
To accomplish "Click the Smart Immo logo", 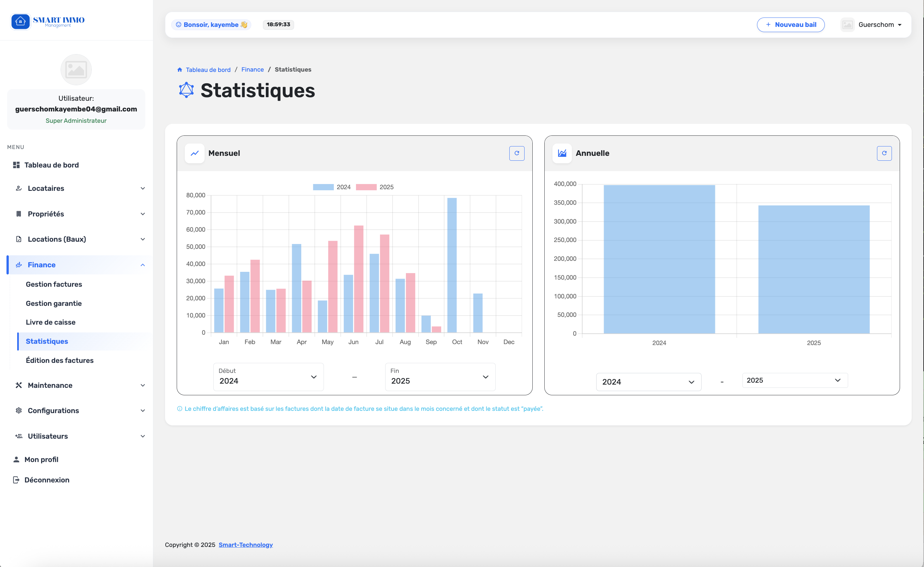I will (x=48, y=21).
